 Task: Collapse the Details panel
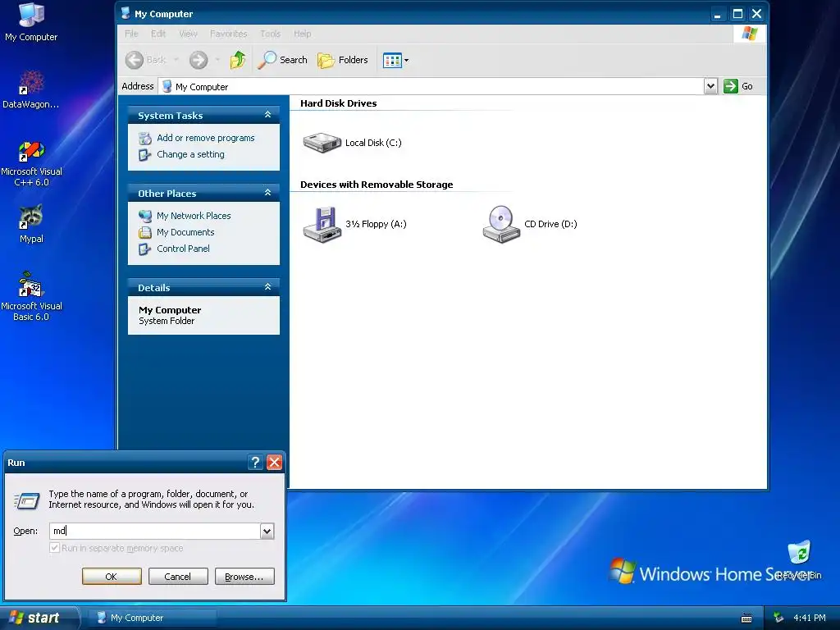[268, 287]
